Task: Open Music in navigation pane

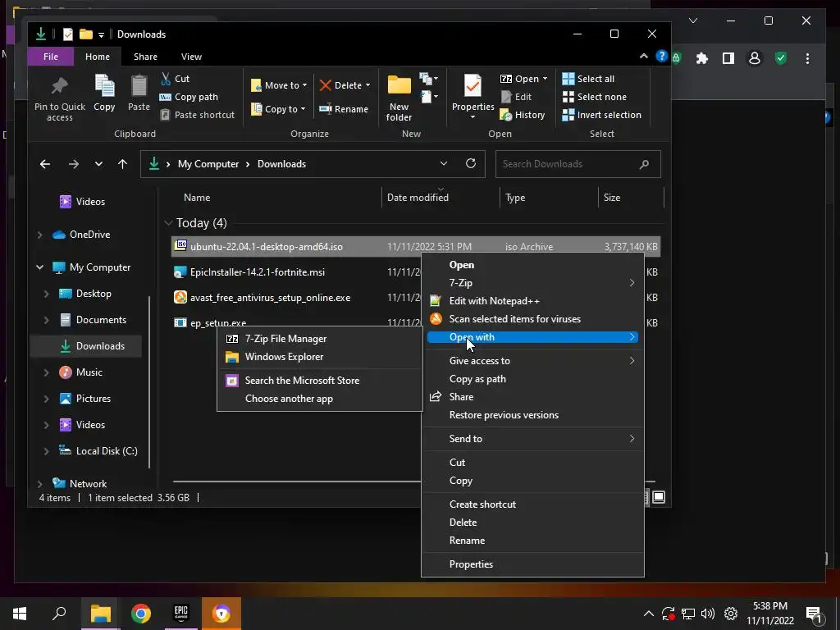Action: 89,372
